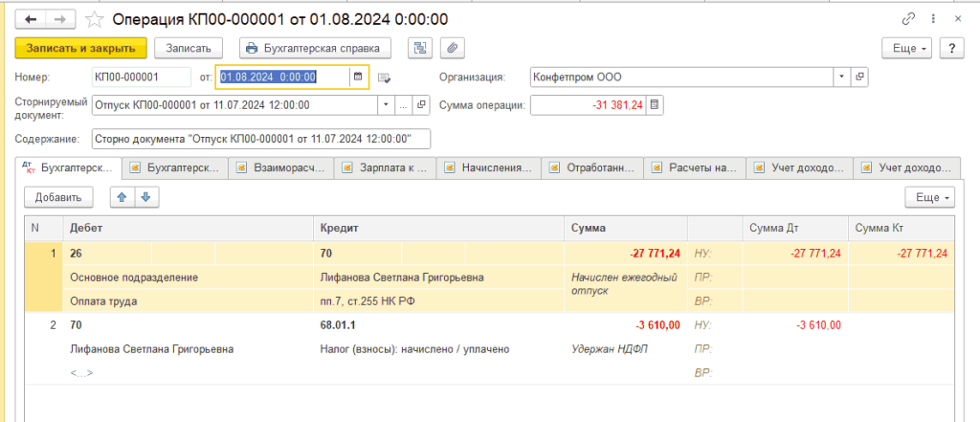Add document to favorites with star icon
Image resolution: width=980 pixels, height=422 pixels.
coord(94,19)
